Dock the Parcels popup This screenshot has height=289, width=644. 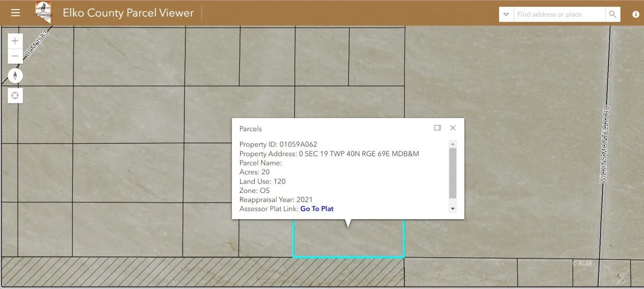(x=437, y=128)
